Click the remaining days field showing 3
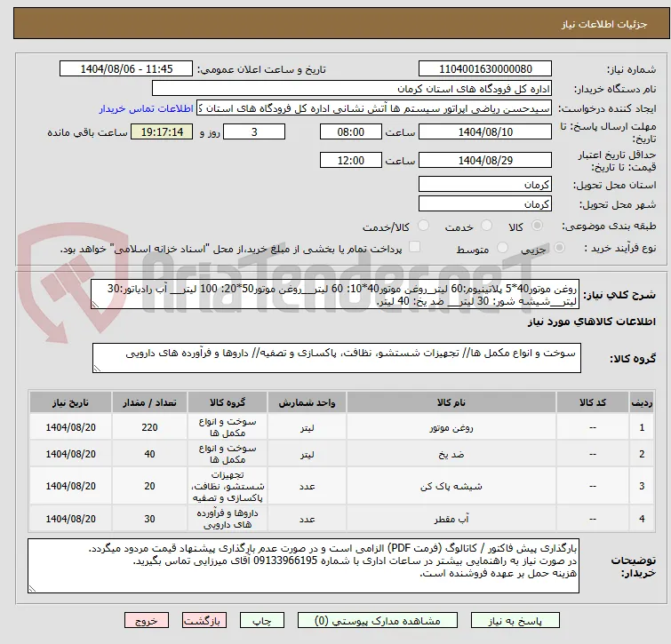 (x=254, y=131)
